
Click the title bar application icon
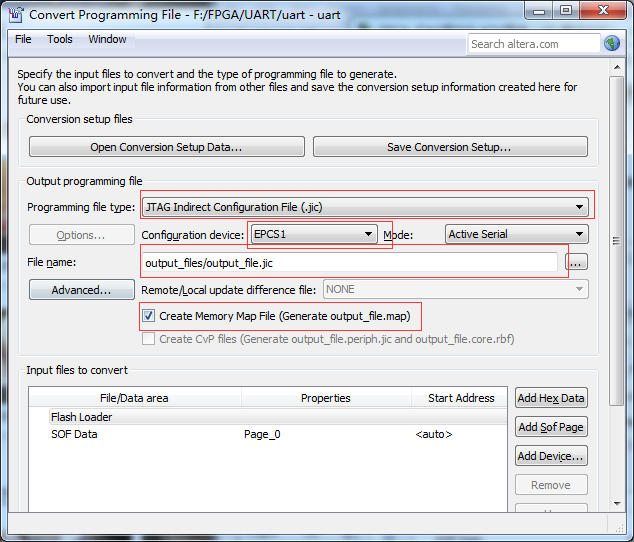(16, 14)
